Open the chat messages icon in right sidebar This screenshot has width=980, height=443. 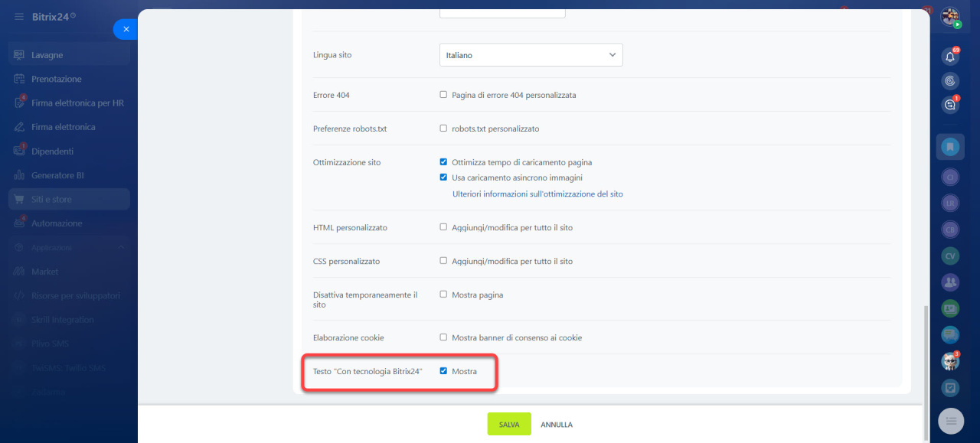pos(950,105)
